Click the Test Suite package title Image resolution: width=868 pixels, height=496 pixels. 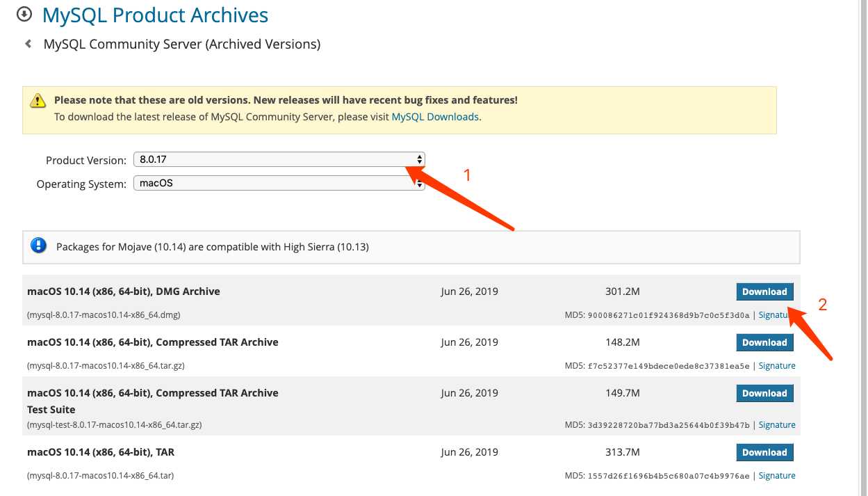(153, 401)
